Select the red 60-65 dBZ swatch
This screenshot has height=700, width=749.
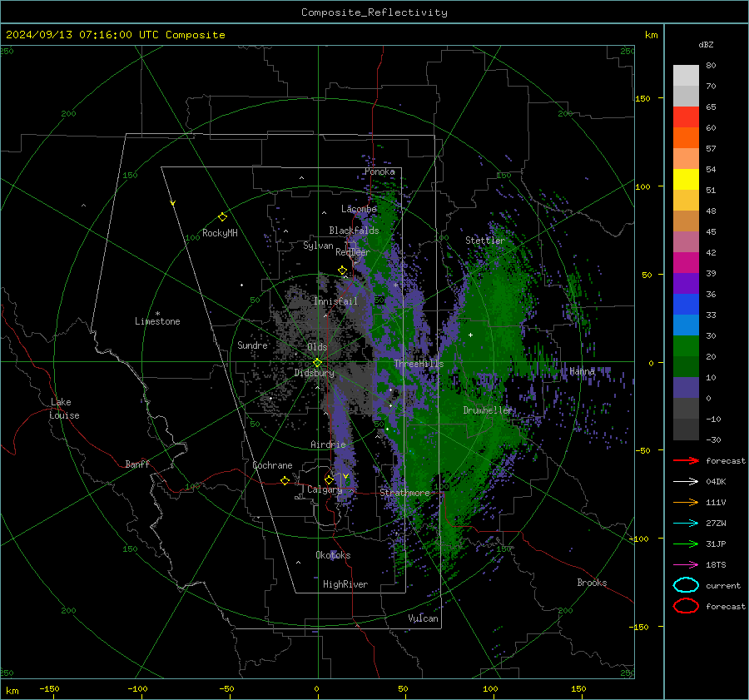686,117
